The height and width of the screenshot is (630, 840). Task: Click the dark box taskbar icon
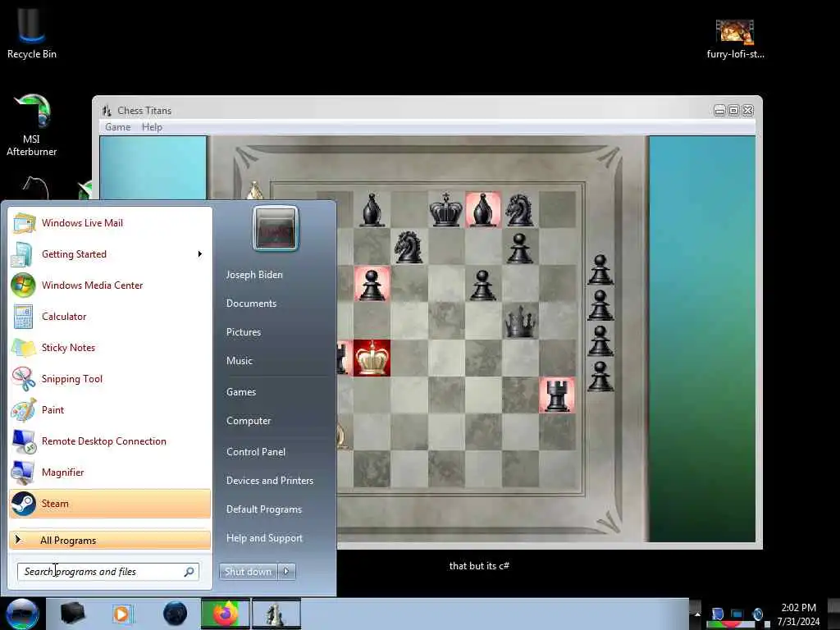pos(72,613)
